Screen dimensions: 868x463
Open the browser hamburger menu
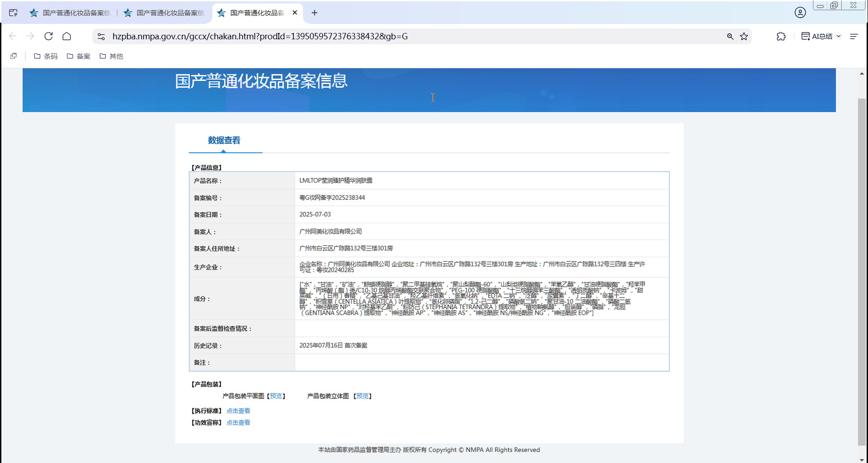pos(854,36)
